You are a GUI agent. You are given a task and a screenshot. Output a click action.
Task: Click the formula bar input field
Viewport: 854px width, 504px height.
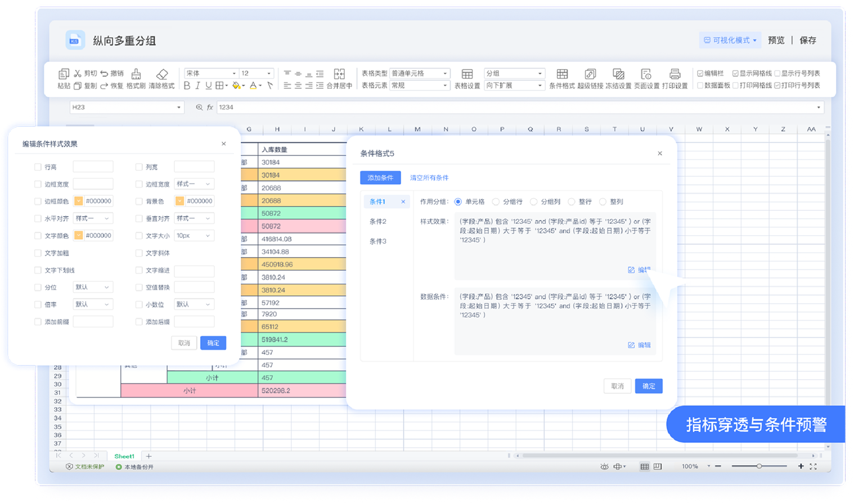506,107
